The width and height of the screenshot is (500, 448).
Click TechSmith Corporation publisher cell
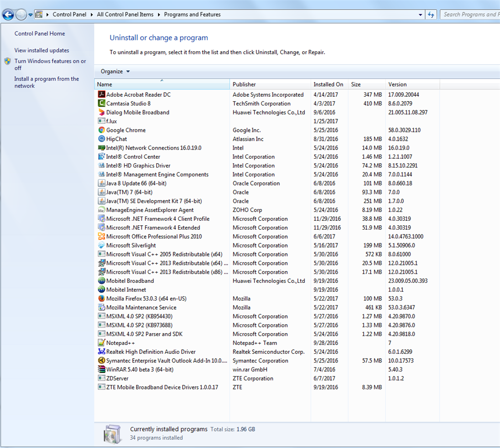262,104
